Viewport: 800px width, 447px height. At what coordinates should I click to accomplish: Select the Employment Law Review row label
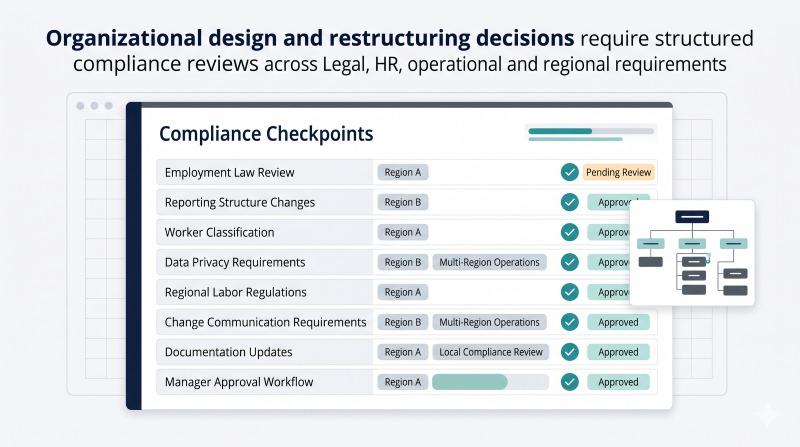tap(229, 172)
